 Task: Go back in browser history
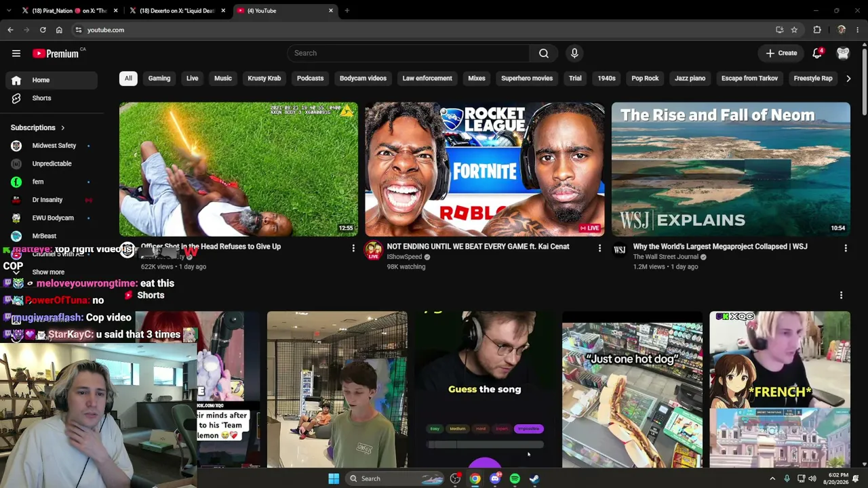[10, 30]
